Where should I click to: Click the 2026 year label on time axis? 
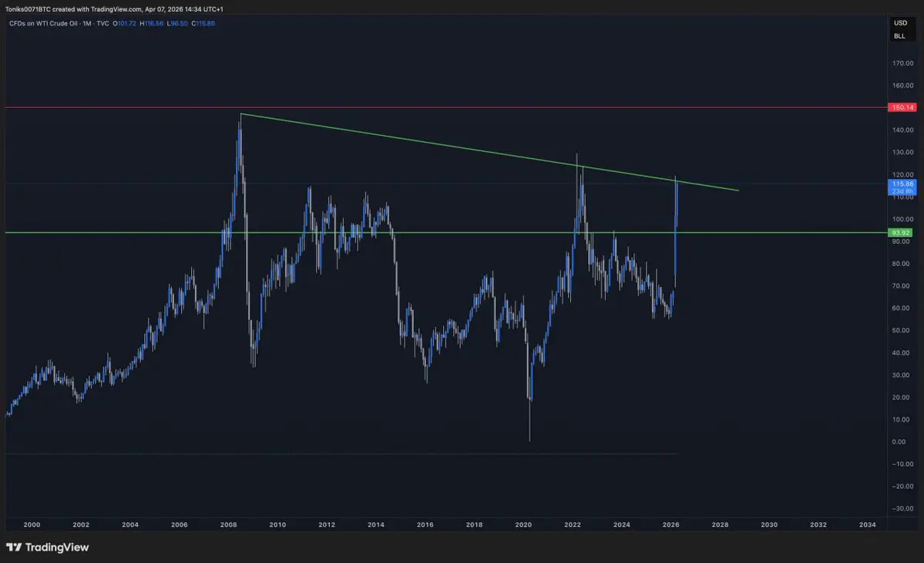point(670,524)
